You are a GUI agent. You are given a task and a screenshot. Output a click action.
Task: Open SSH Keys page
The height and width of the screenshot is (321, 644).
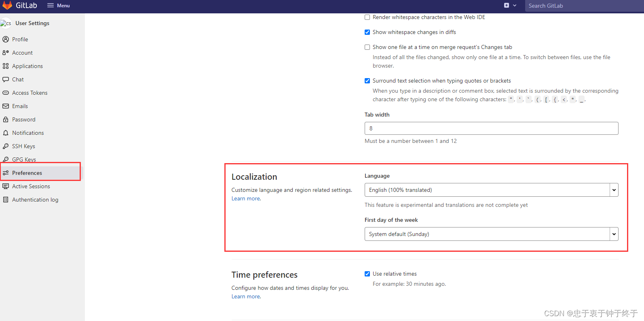[23, 146]
